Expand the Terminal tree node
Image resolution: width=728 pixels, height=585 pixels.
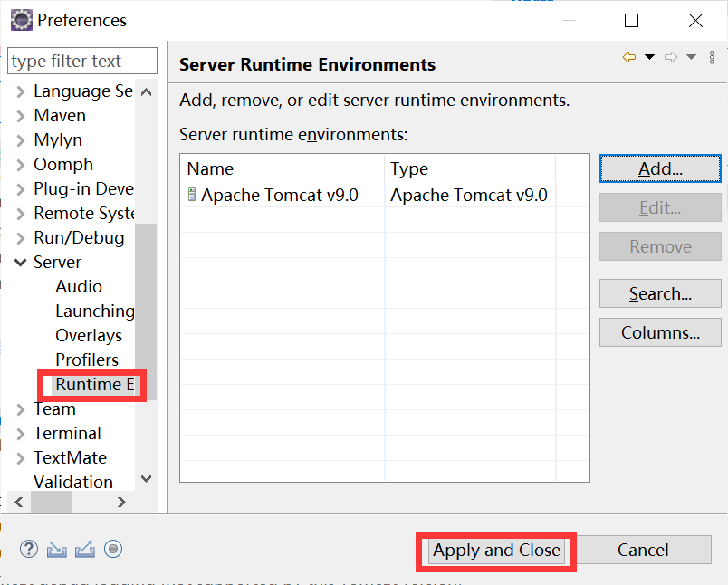point(20,434)
